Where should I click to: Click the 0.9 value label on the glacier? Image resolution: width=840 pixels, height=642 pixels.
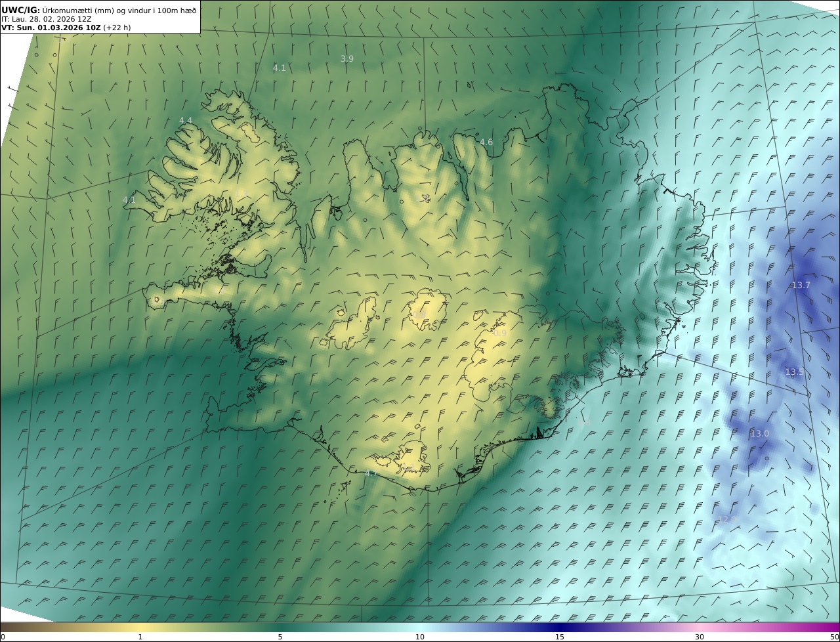(x=500, y=333)
